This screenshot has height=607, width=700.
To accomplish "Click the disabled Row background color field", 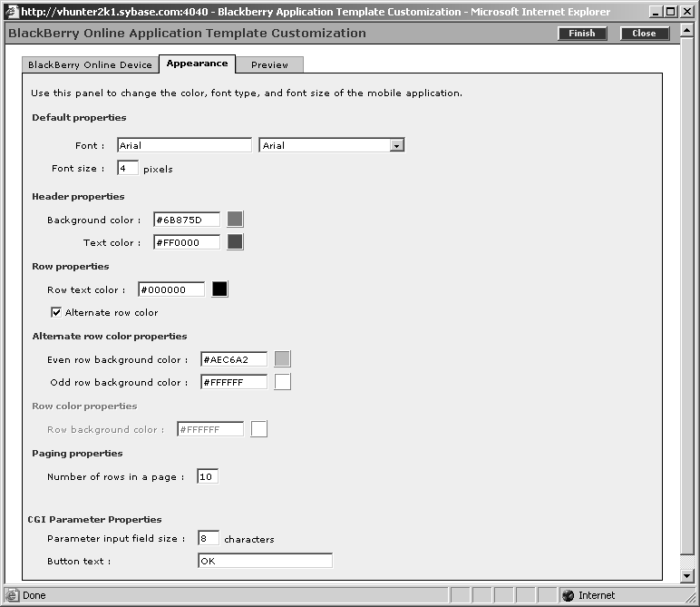I will coord(210,429).
